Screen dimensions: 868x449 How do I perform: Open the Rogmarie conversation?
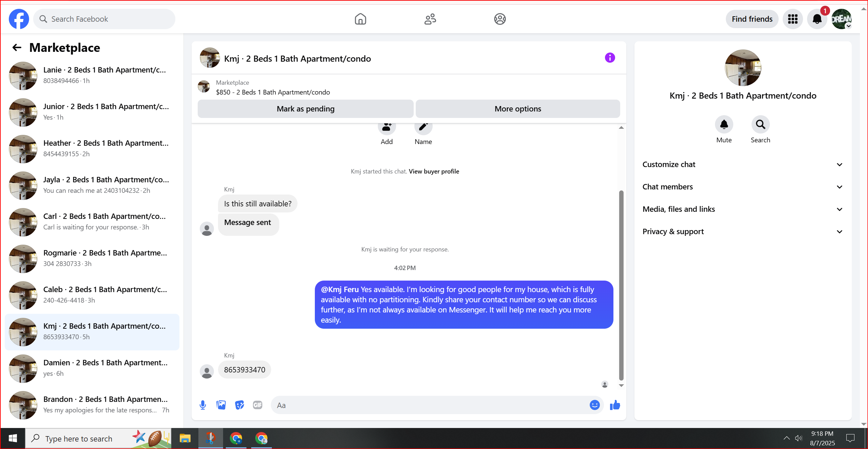click(92, 259)
